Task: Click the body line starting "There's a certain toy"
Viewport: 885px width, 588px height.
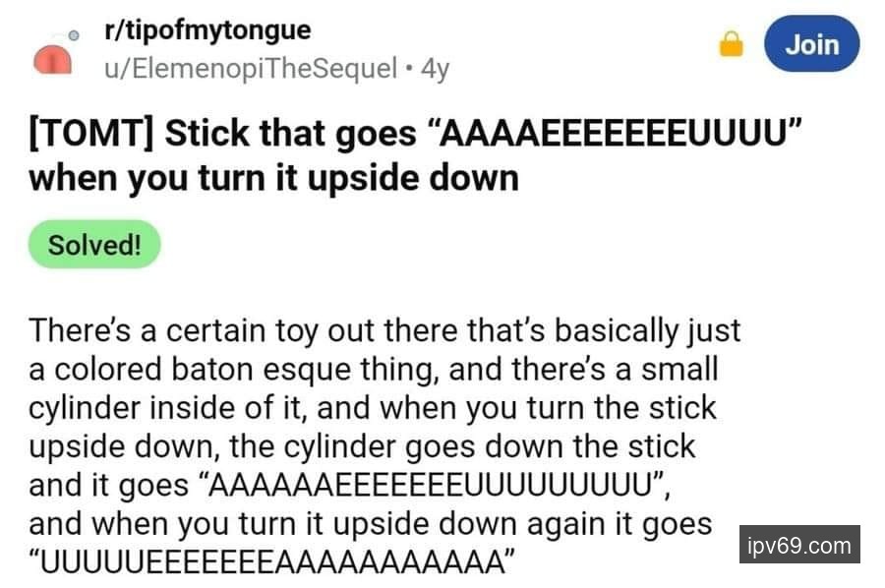Action: click(x=384, y=329)
